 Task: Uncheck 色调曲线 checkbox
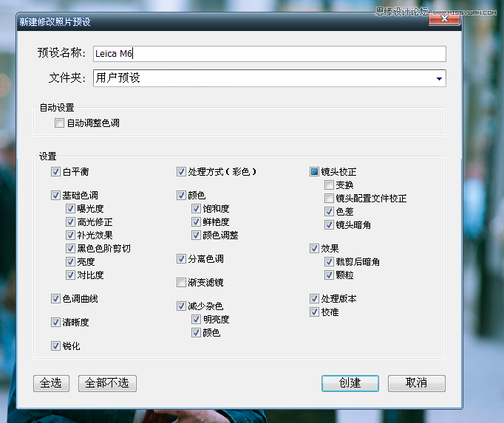55,299
